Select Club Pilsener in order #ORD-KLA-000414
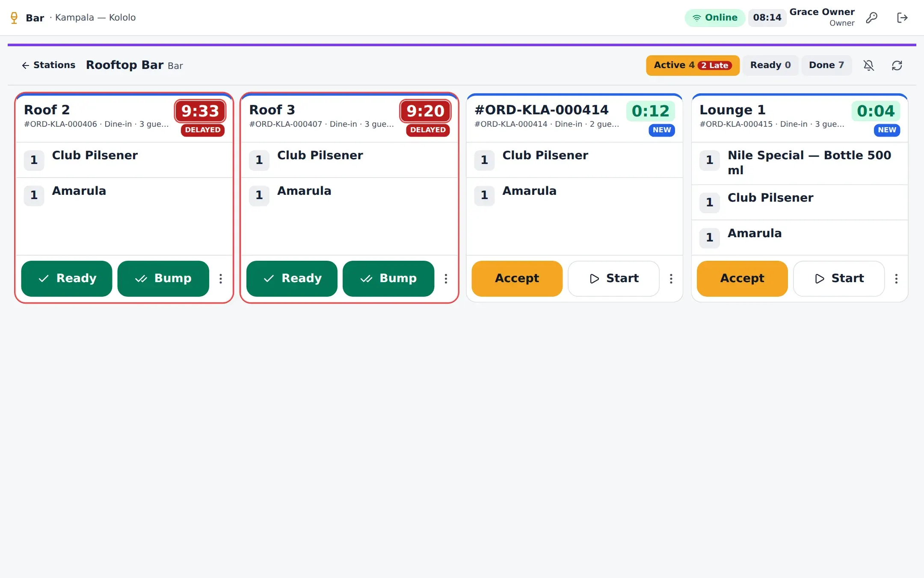The image size is (924, 578). pos(575,160)
